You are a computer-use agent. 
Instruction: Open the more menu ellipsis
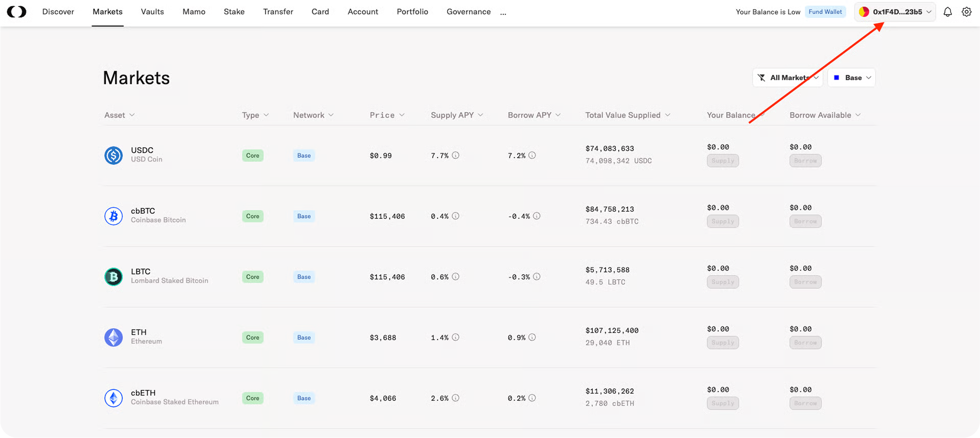pyautogui.click(x=503, y=13)
